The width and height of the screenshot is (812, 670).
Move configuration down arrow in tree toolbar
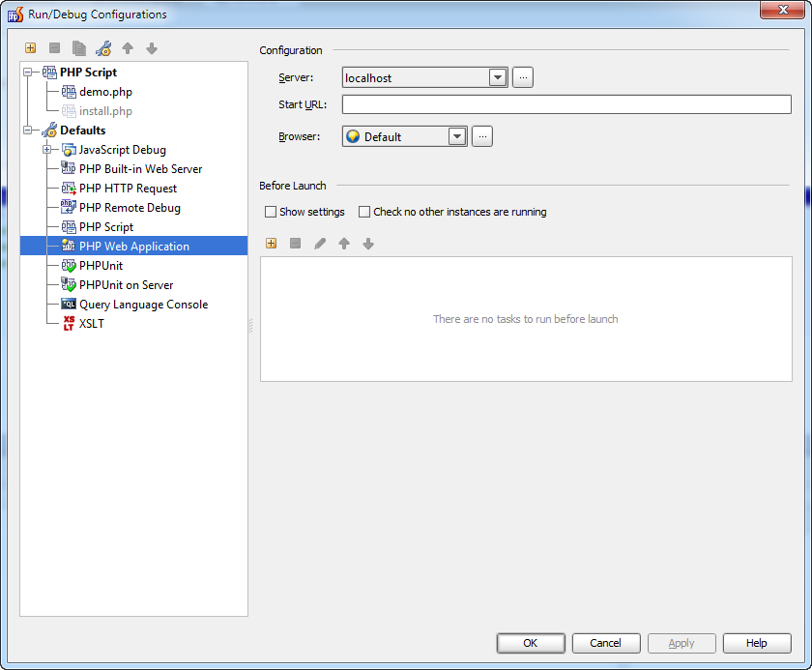pyautogui.click(x=152, y=48)
